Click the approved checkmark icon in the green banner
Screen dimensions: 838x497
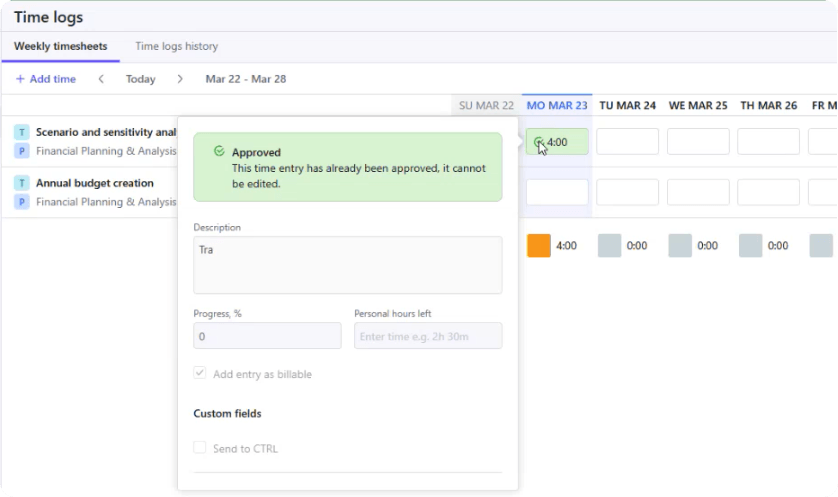click(219, 152)
